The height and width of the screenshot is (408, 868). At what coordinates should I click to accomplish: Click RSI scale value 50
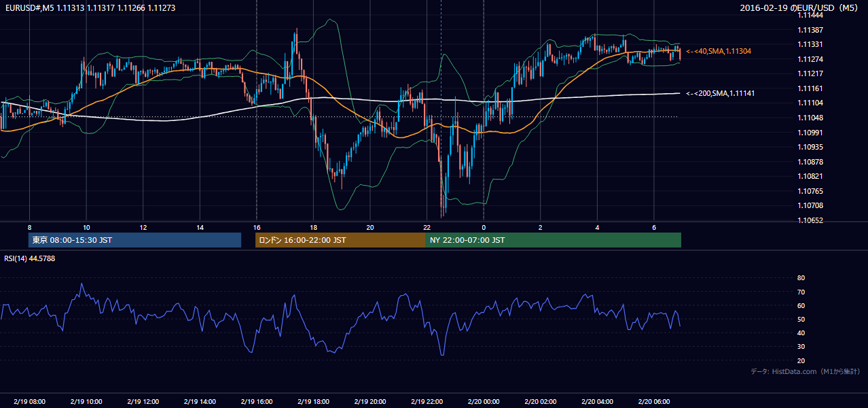[801, 319]
